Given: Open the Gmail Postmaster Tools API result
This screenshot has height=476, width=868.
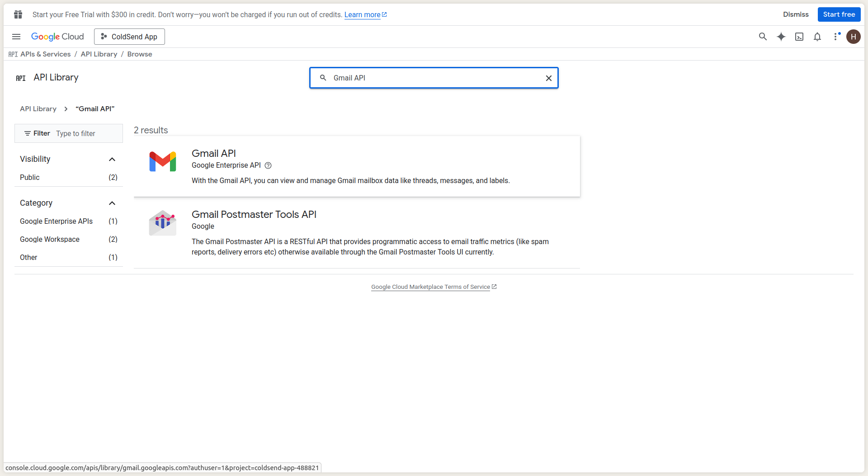Looking at the screenshot, I should pyautogui.click(x=254, y=214).
